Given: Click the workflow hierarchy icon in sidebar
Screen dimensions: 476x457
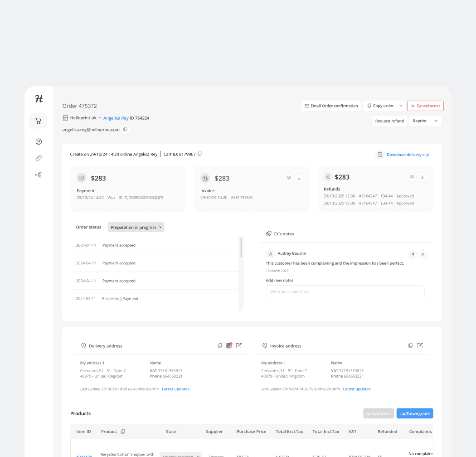Looking at the screenshot, I should (38, 175).
